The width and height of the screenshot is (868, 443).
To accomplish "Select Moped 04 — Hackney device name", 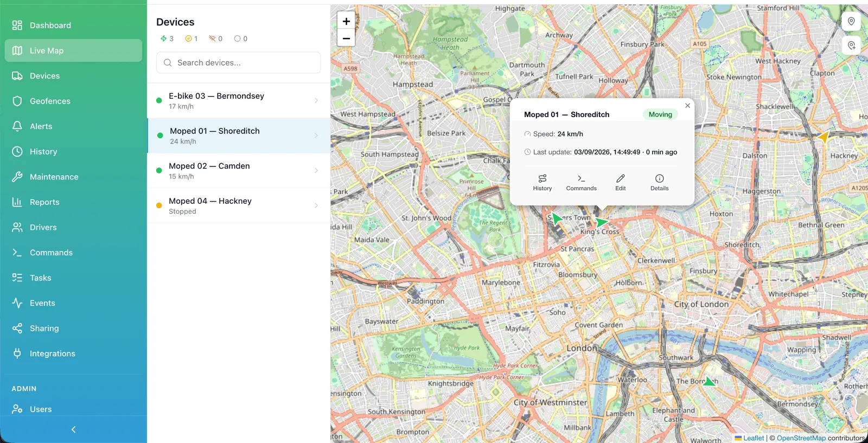I will pos(210,201).
